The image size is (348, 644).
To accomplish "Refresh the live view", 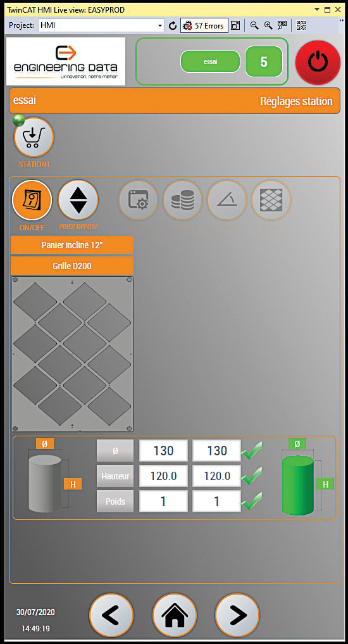I will coord(173,25).
